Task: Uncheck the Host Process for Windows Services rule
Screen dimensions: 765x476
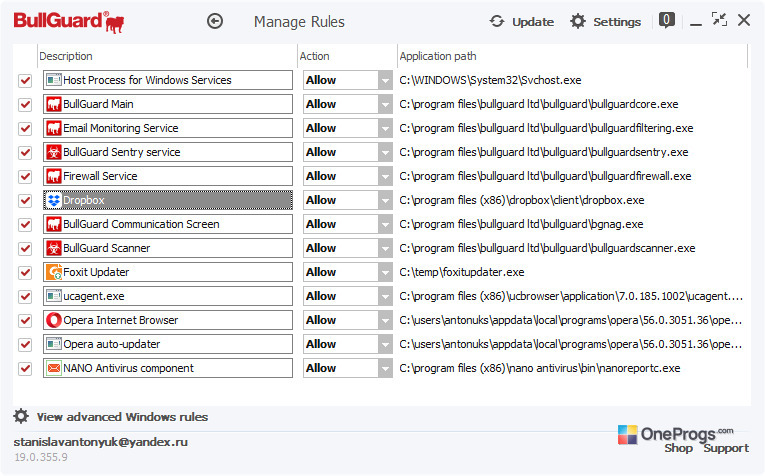Action: (x=25, y=80)
